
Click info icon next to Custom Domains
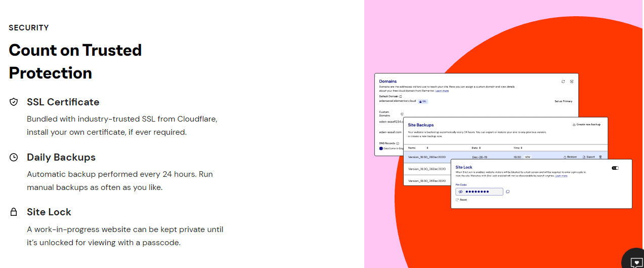point(402,114)
